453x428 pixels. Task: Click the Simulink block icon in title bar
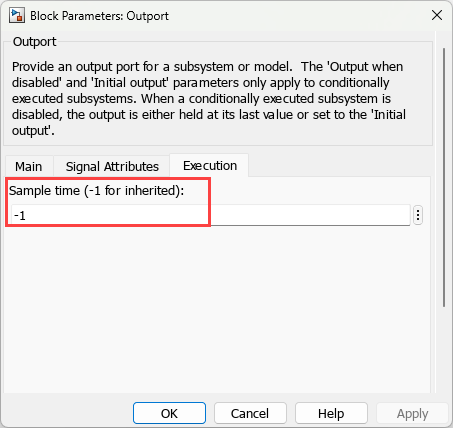point(17,16)
